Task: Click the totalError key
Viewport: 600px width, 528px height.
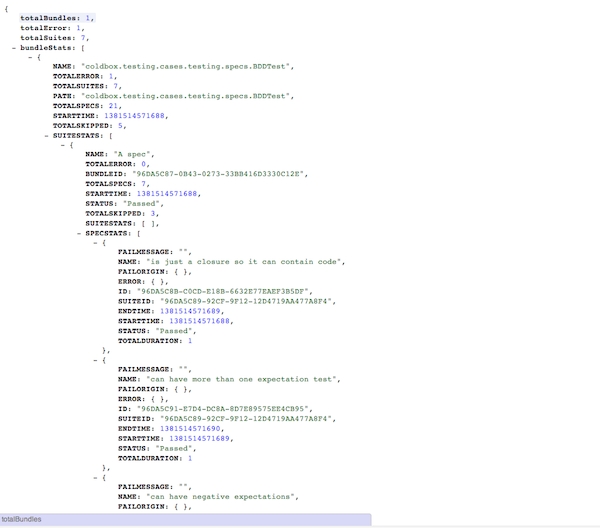Action: (x=46, y=28)
